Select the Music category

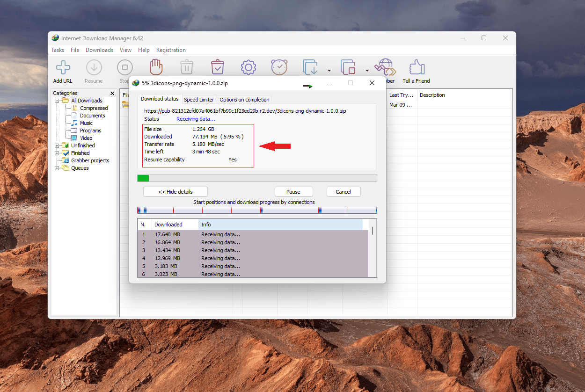pos(86,123)
